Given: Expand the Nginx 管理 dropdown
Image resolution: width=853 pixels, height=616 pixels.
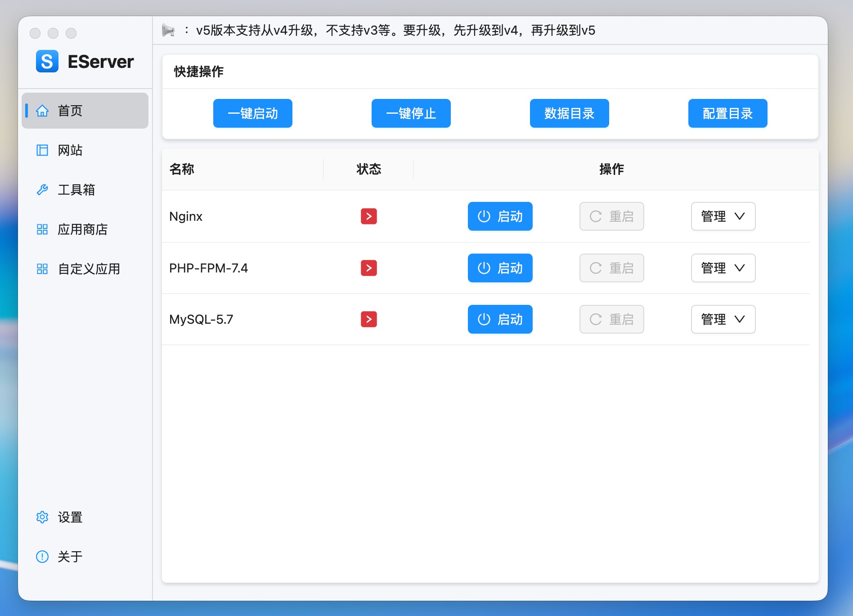Looking at the screenshot, I should [x=723, y=216].
